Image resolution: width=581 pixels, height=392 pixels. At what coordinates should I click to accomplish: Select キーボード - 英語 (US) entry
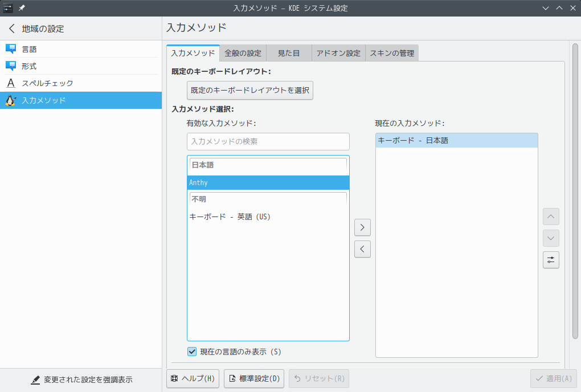click(268, 217)
